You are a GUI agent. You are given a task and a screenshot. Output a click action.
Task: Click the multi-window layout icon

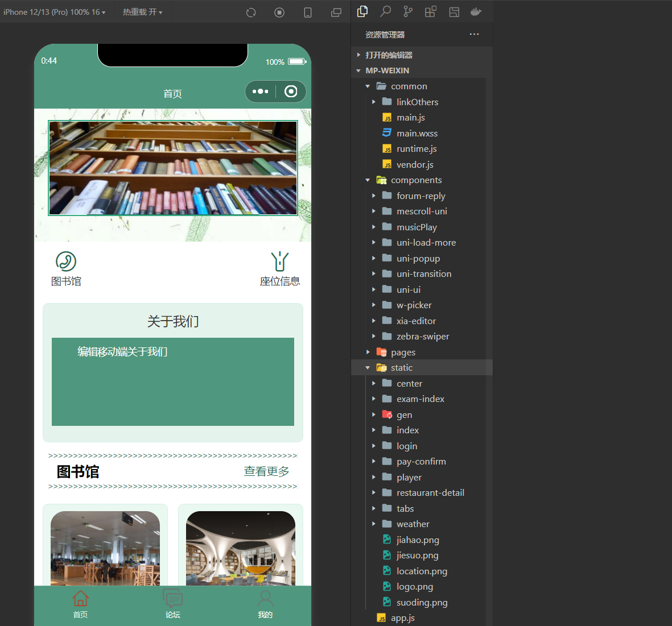336,12
